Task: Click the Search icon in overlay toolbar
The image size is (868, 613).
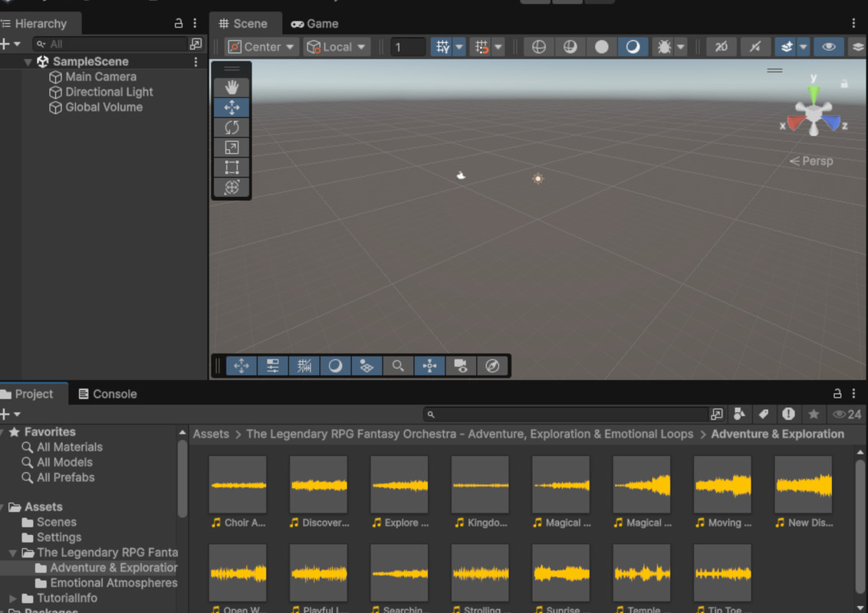Action: (x=398, y=366)
